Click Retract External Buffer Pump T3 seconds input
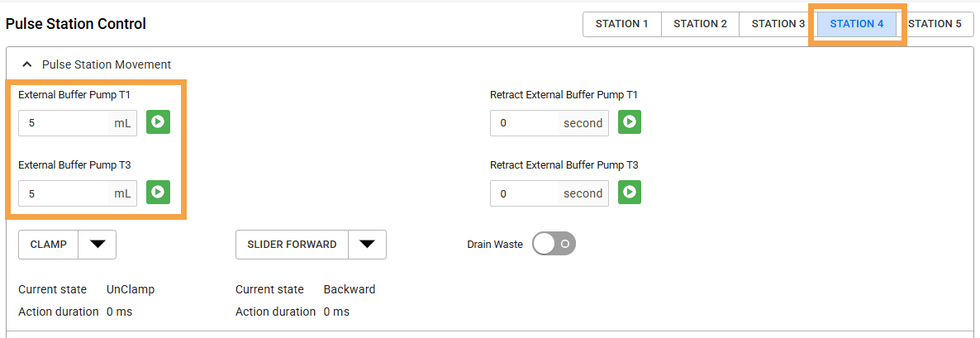 tap(526, 193)
